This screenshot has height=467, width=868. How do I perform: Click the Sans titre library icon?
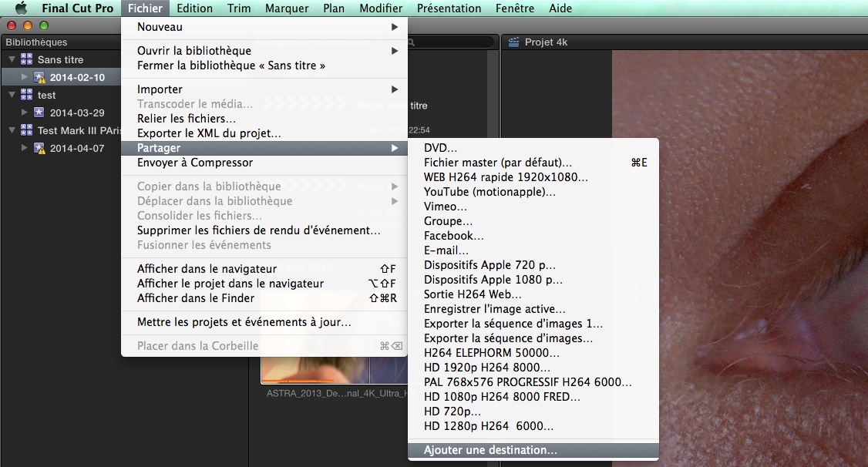(27, 59)
